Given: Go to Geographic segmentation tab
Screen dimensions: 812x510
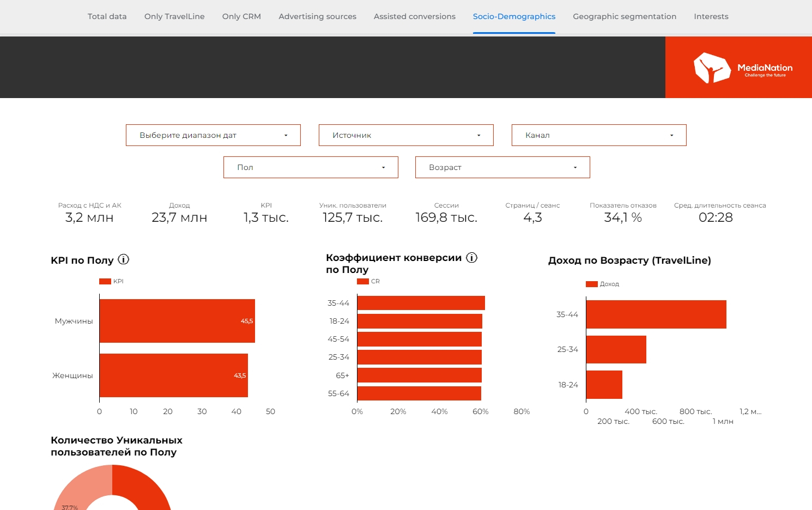Looking at the screenshot, I should 625,16.
